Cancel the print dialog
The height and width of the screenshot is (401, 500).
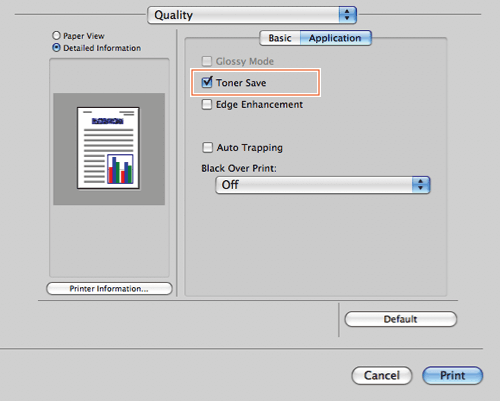382,376
